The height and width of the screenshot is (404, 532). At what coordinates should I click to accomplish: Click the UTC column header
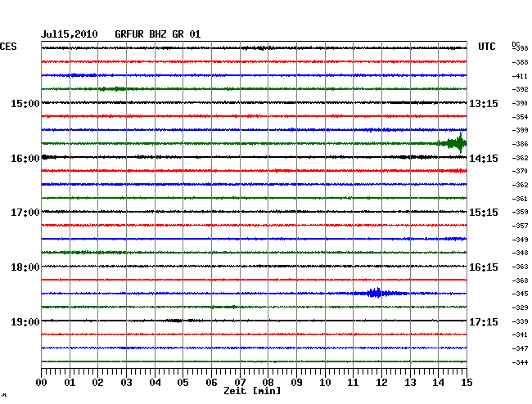[486, 47]
